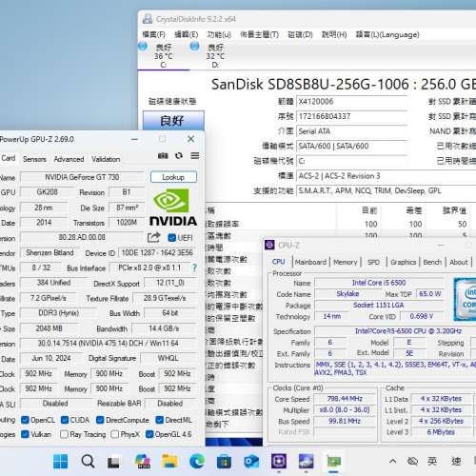Screen dimensions: 476x476
Task: Switch to the Validation tab in GPU-Z
Action: tap(106, 159)
